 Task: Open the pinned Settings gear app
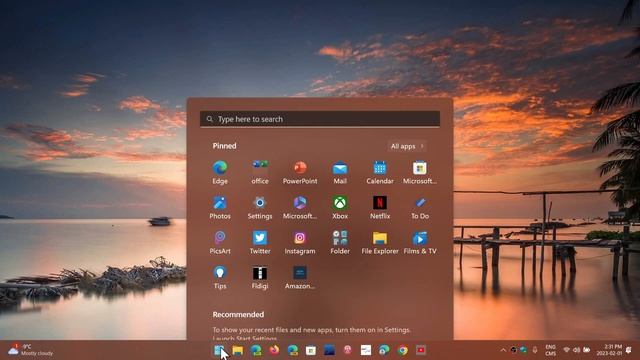click(x=260, y=207)
